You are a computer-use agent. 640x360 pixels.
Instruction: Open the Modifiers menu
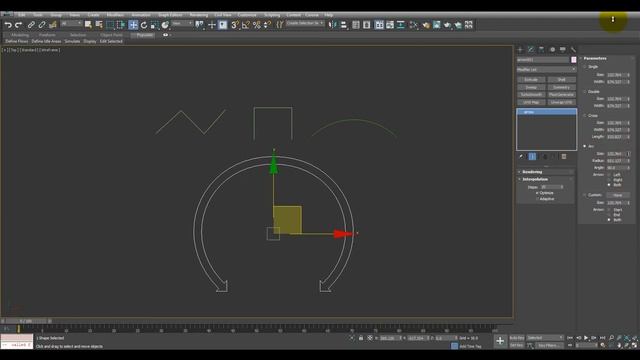(115, 15)
